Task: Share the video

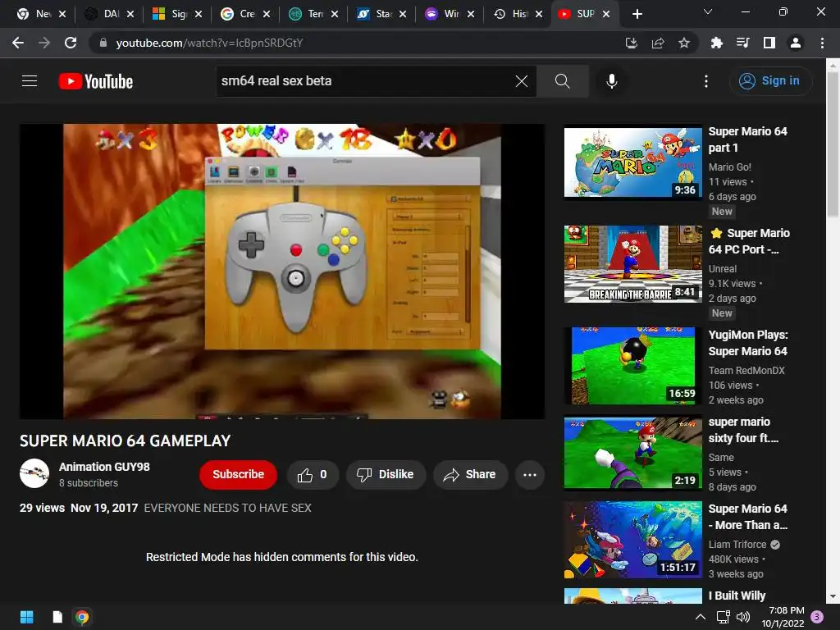Action: (x=470, y=475)
